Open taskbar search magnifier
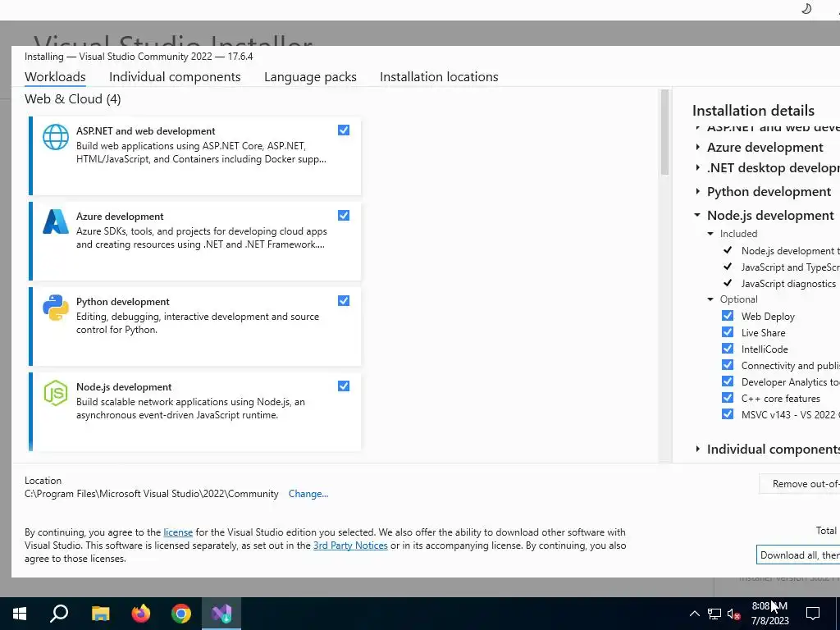Image resolution: width=840 pixels, height=630 pixels. (59, 614)
